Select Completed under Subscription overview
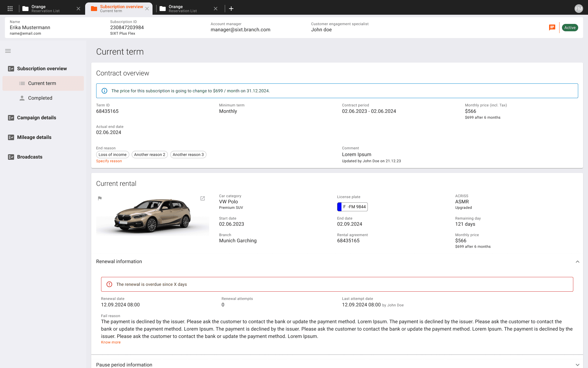Viewport: 588px width, 368px height. 40,98
